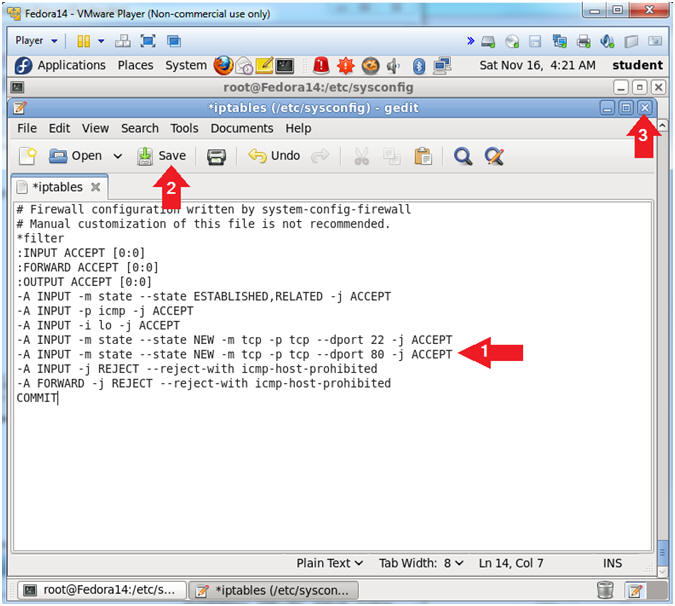The height and width of the screenshot is (606, 675).
Task: Click the Cut scissors icon
Action: point(361,156)
